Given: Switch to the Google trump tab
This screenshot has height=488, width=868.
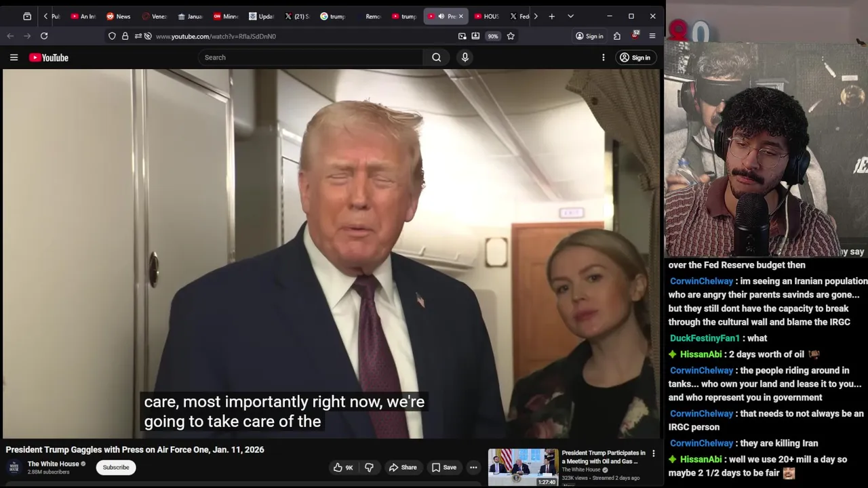Looking at the screenshot, I should [332, 16].
